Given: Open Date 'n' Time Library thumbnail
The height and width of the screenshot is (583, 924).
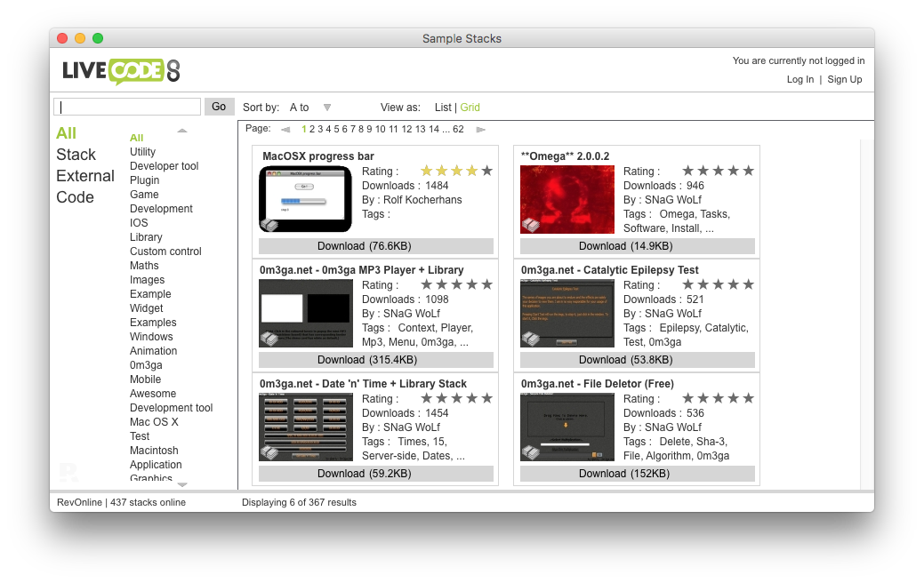Looking at the screenshot, I should 305,427.
